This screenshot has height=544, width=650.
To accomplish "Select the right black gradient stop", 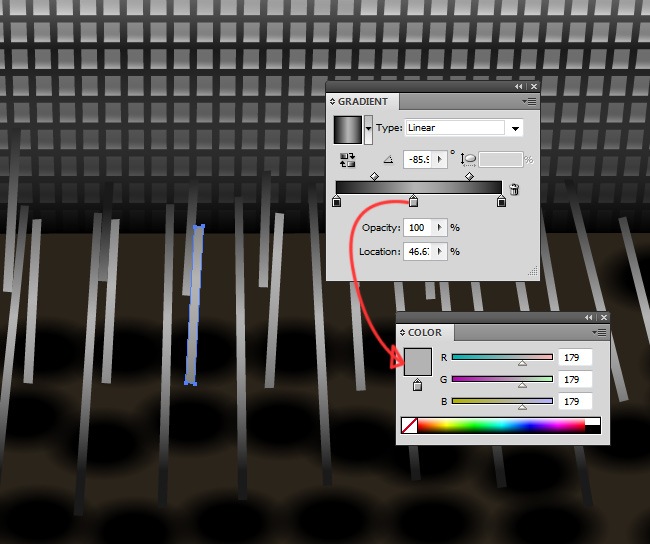I will 501,202.
